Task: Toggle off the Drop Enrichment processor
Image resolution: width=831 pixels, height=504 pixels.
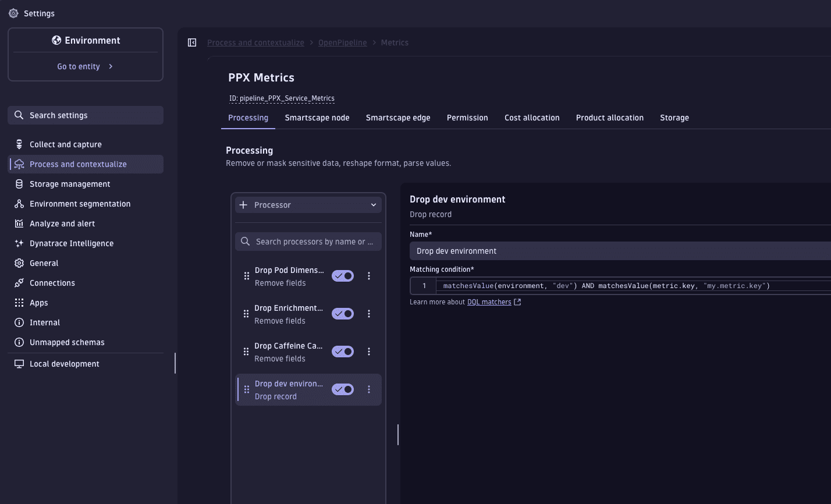Action: click(x=343, y=313)
